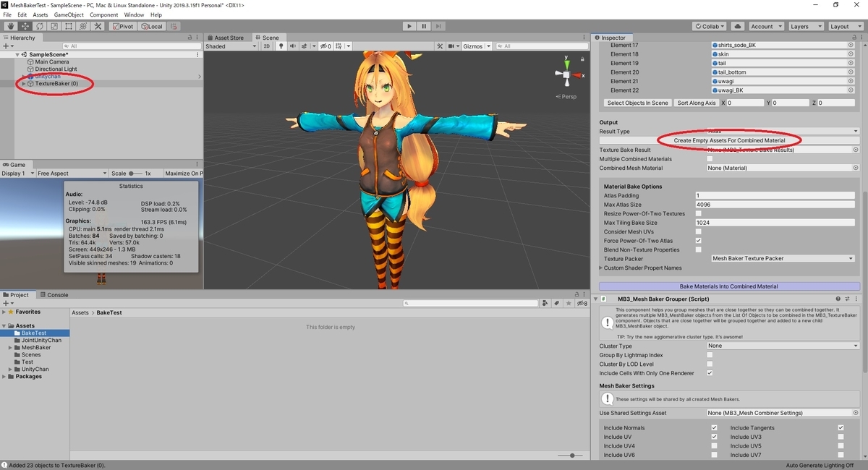The width and height of the screenshot is (868, 470).
Task: Click Maximize On Play button
Action: coord(183,174)
